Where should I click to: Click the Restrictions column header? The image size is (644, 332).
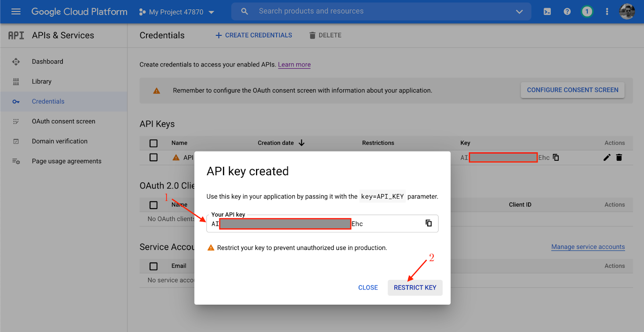coord(378,143)
